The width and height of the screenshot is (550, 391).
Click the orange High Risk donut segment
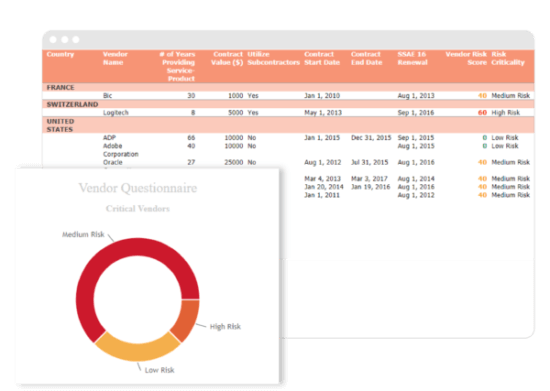pyautogui.click(x=187, y=321)
